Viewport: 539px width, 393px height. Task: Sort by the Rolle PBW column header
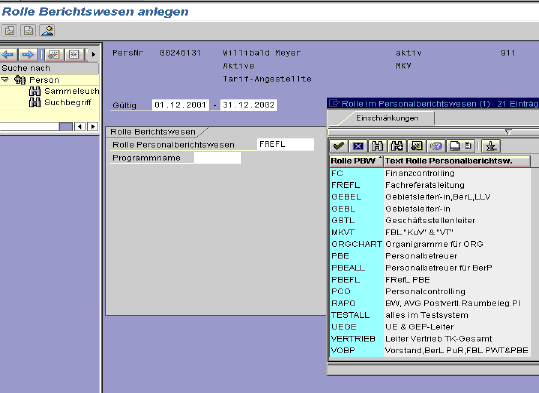click(356, 161)
